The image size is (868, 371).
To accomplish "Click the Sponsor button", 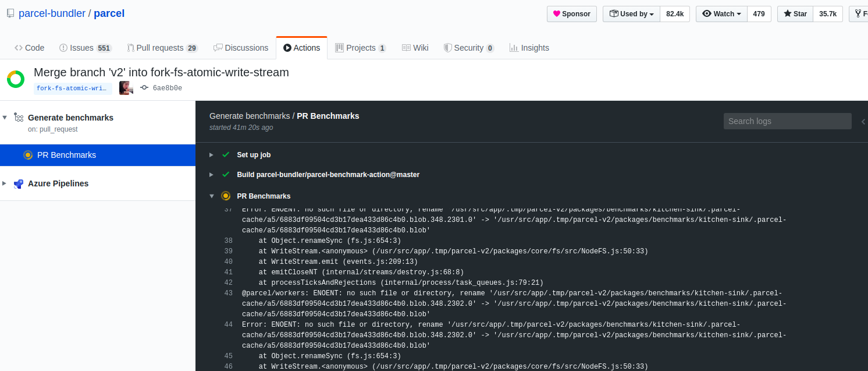I will pyautogui.click(x=572, y=14).
